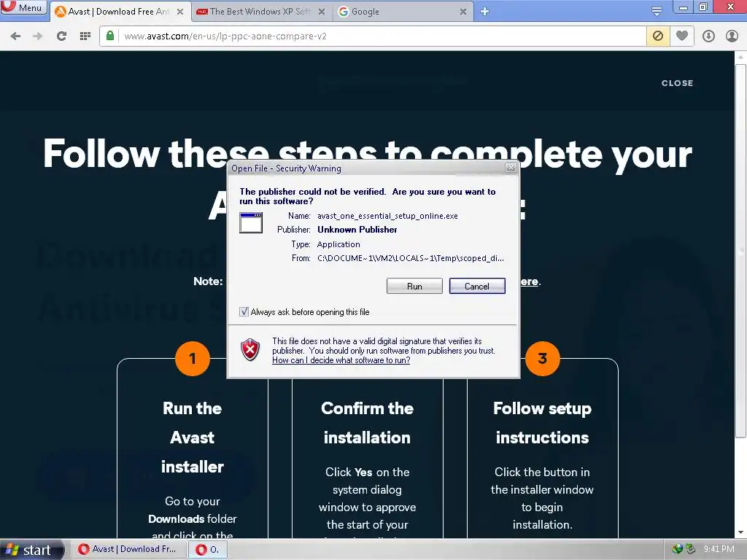Image resolution: width=747 pixels, height=560 pixels.
Task: Select Avast Download taskbar window button
Action: coord(130,549)
